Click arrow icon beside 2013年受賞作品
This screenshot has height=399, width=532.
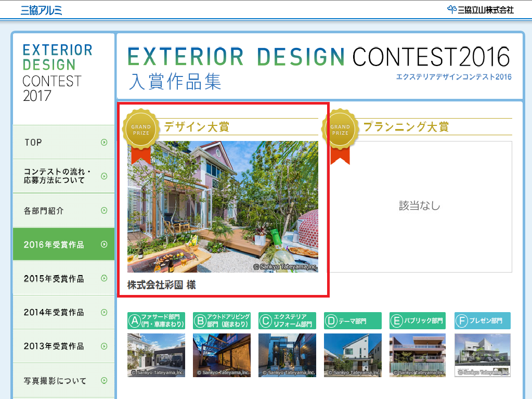tap(104, 346)
